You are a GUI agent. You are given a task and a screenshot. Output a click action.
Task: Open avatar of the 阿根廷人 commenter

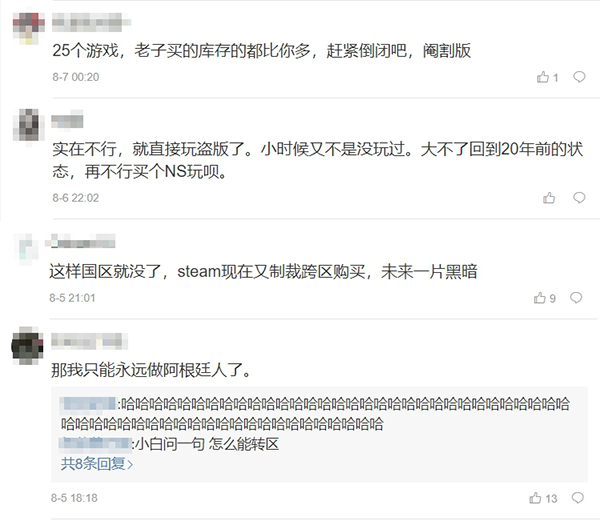(x=27, y=345)
